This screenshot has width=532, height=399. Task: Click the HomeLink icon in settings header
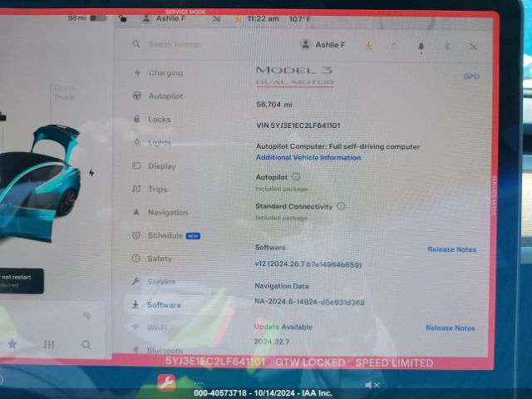tap(395, 46)
